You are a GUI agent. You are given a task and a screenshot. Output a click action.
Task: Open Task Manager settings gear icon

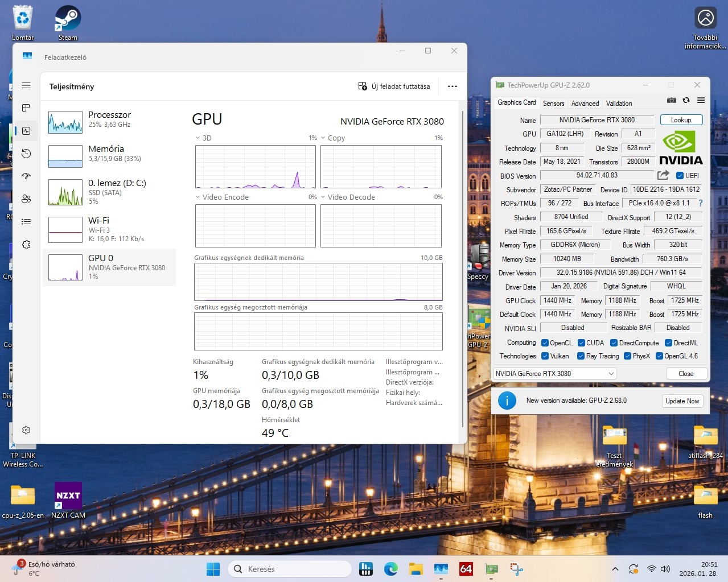click(x=26, y=430)
